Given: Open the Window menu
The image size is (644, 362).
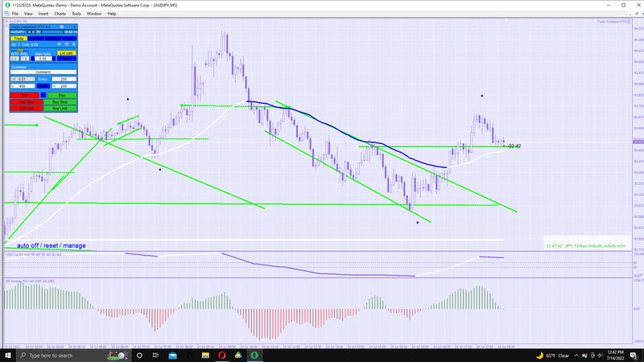Looking at the screenshot, I should (94, 14).
